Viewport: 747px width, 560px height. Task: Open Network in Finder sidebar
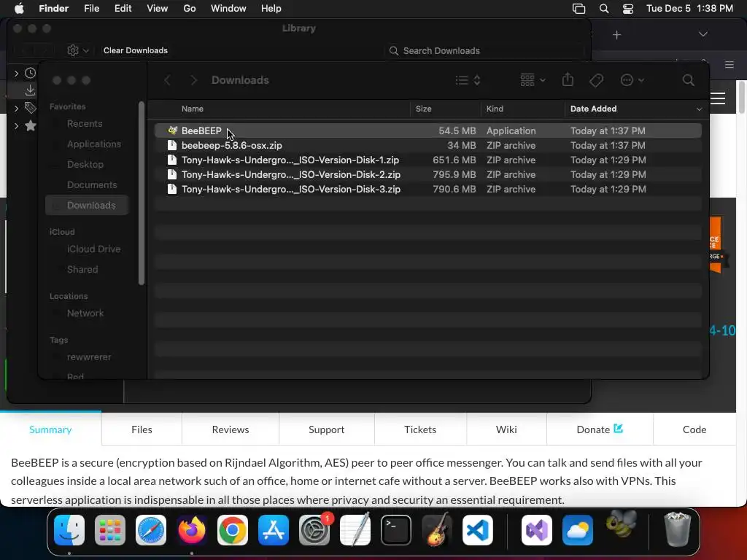pyautogui.click(x=85, y=314)
